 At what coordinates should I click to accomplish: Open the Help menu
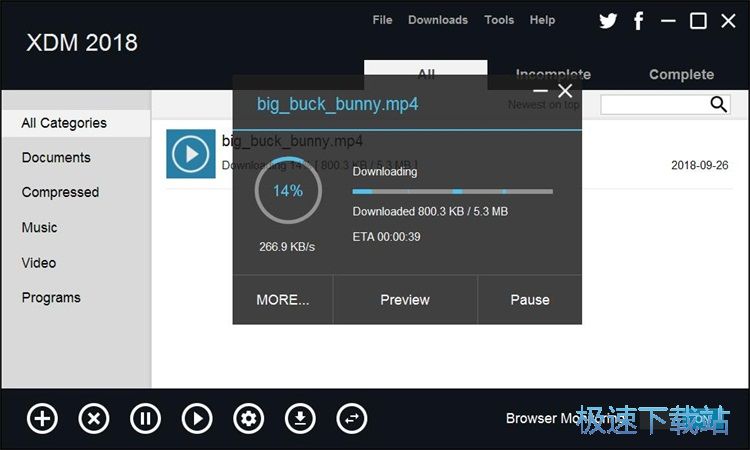[x=542, y=20]
